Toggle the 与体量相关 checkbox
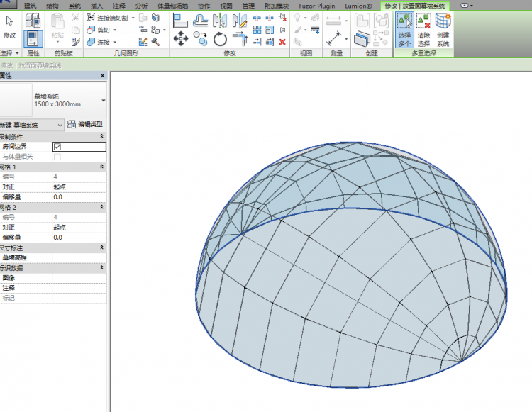532x412 pixels. coord(57,157)
